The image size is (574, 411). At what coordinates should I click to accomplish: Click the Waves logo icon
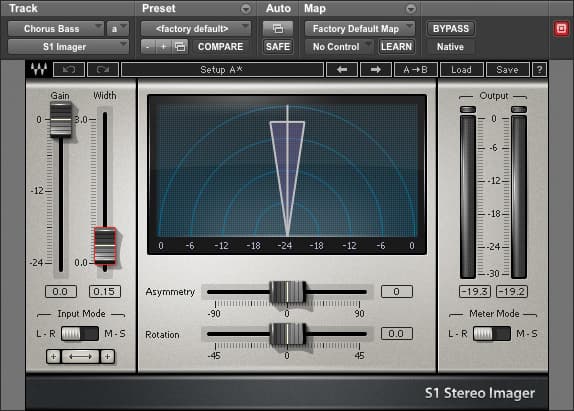pyautogui.click(x=39, y=69)
